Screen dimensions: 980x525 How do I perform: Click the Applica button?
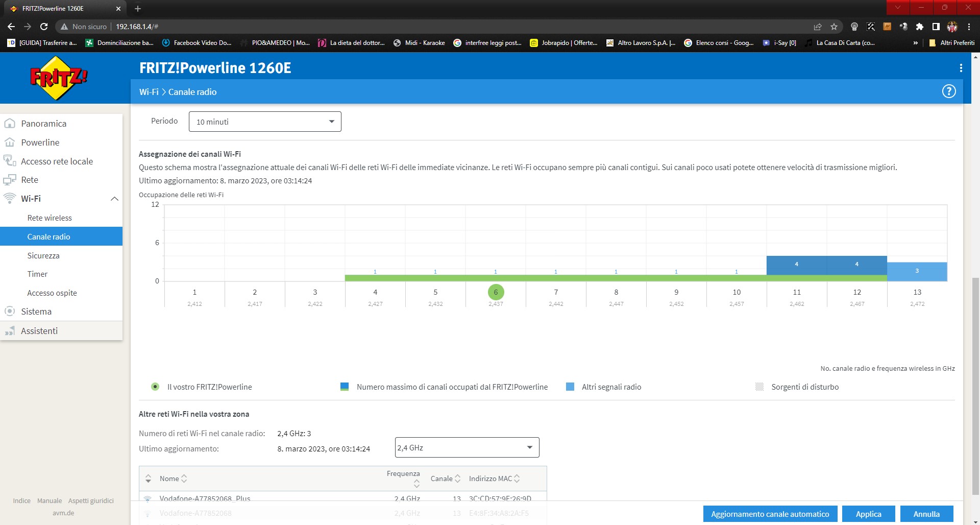868,514
